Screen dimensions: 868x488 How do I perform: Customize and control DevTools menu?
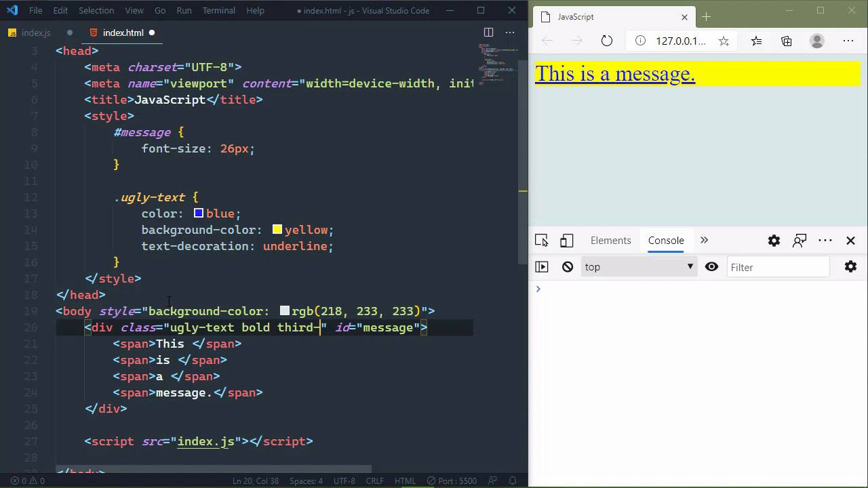click(x=825, y=241)
